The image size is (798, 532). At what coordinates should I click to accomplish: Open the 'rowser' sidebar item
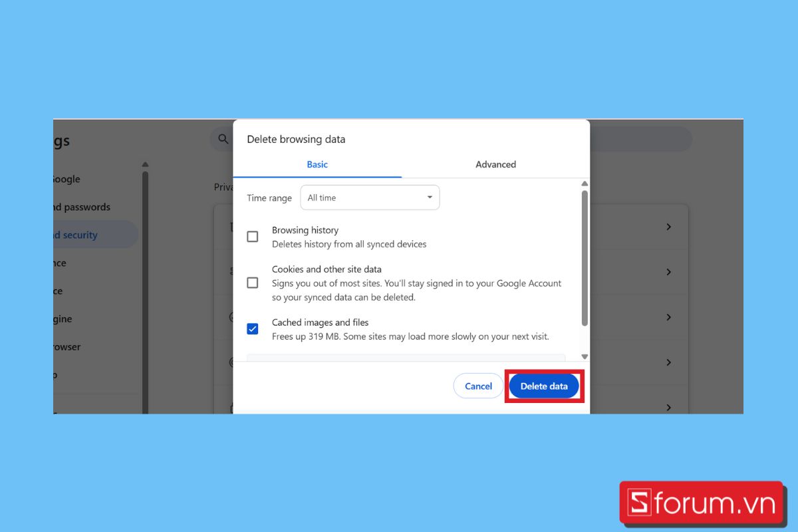pos(66,346)
